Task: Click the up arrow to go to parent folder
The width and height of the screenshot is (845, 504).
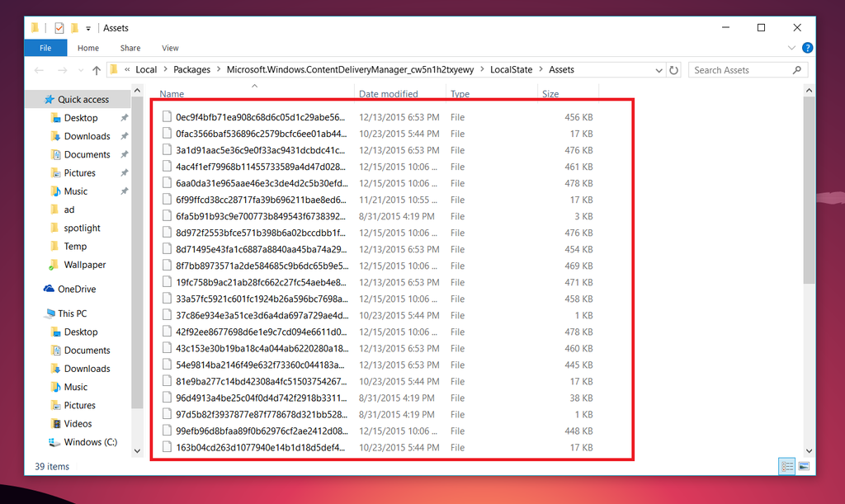Action: pos(97,69)
